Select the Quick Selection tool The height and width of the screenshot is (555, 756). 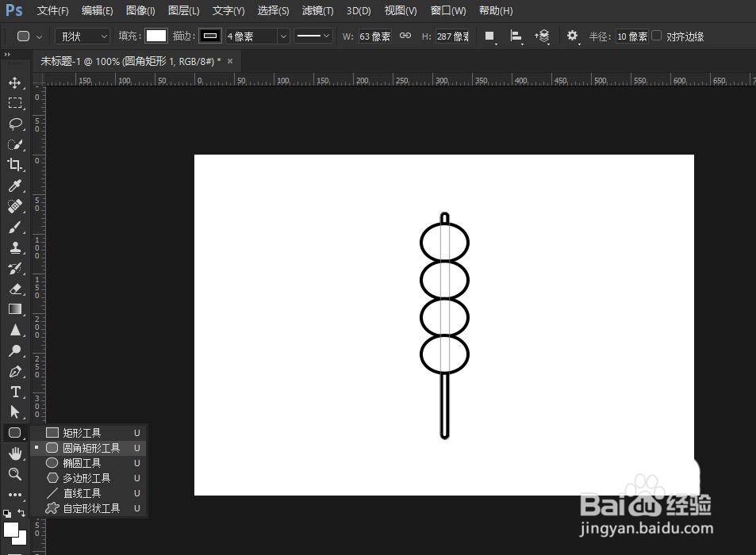click(15, 144)
